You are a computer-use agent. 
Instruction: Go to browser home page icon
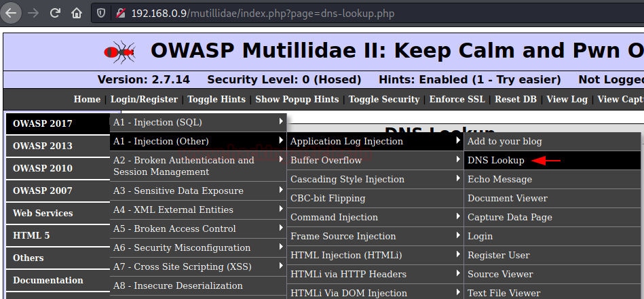coord(77,13)
